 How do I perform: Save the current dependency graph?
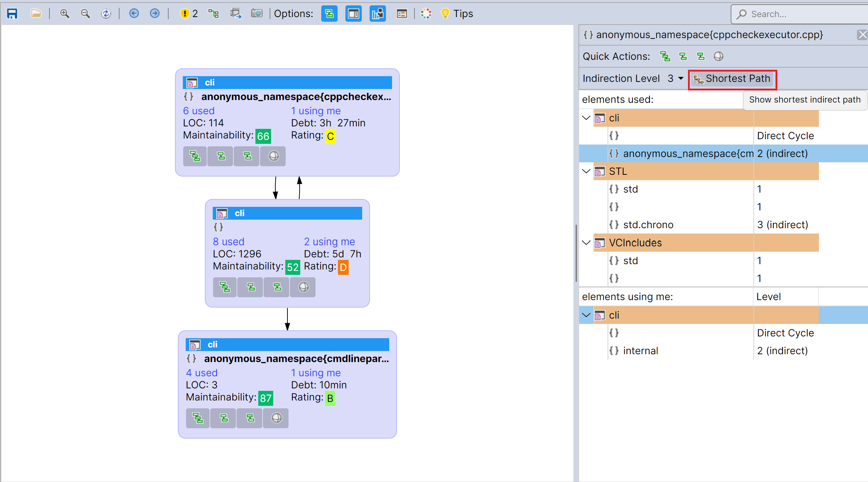click(x=12, y=14)
